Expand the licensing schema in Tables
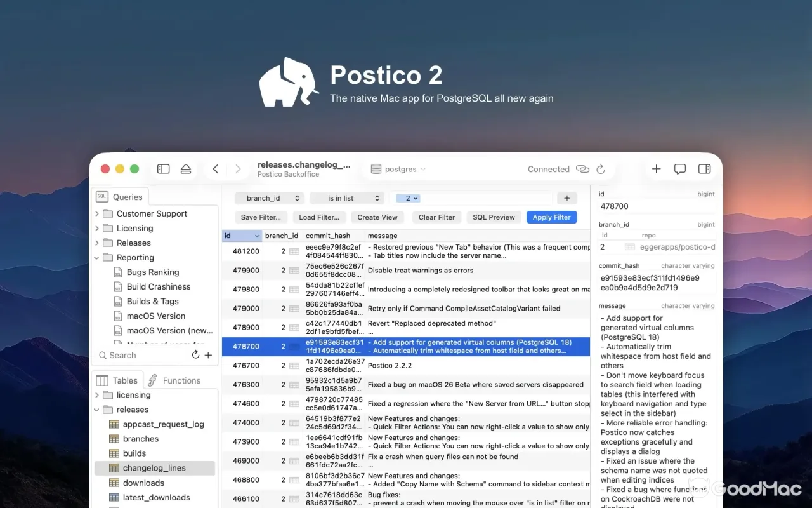Screen dimensions: 812x508 pyautogui.click(x=97, y=395)
